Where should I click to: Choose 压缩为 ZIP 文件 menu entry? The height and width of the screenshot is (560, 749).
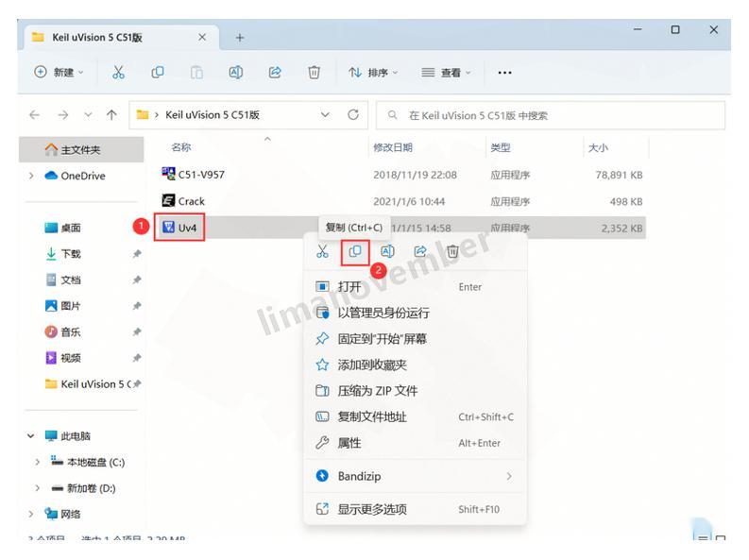(x=415, y=391)
